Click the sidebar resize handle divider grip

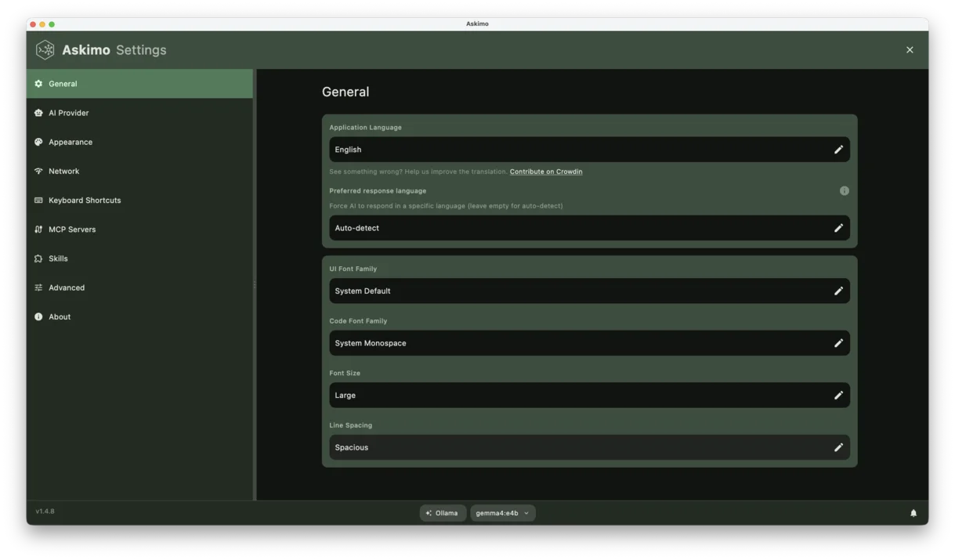(x=255, y=285)
